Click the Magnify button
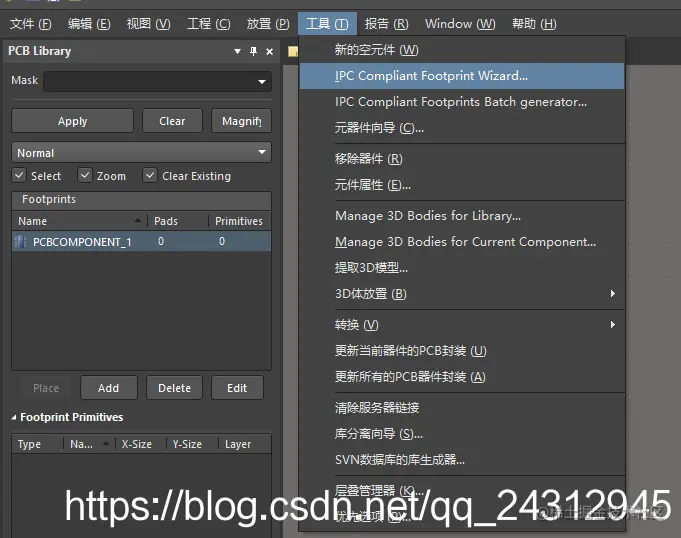The image size is (681, 538). 241,121
